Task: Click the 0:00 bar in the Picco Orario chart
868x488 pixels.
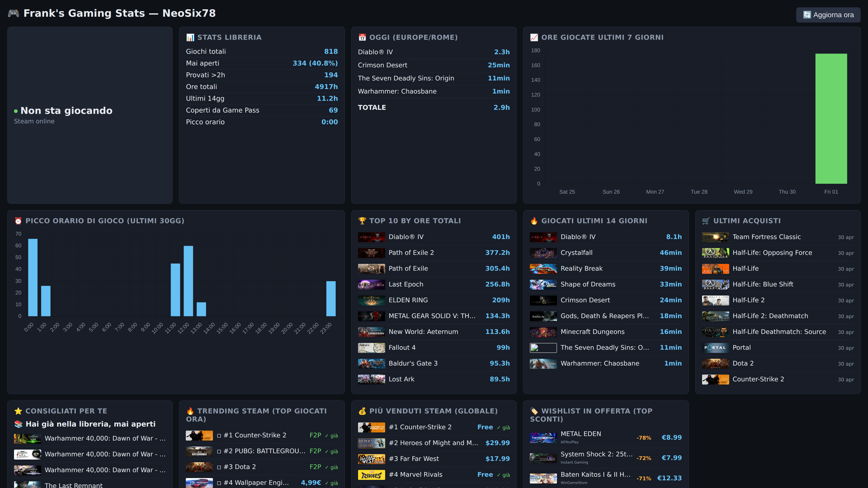Action: pos(33,277)
